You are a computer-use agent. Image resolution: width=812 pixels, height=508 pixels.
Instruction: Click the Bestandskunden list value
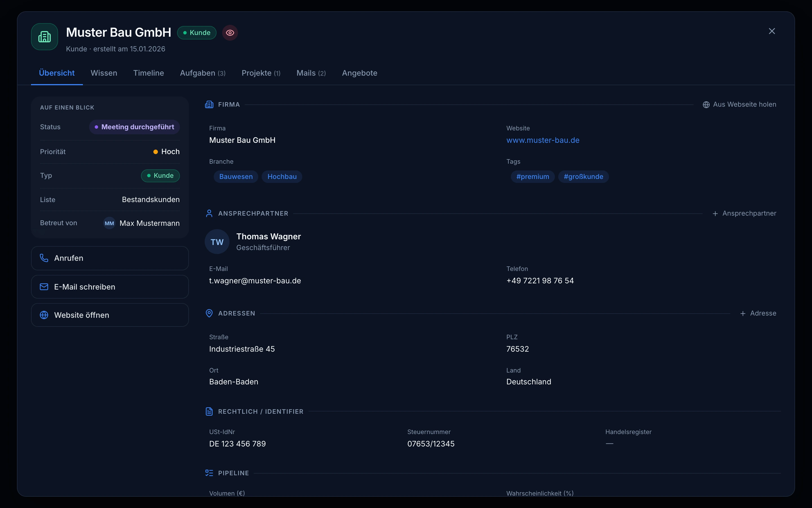pos(151,200)
